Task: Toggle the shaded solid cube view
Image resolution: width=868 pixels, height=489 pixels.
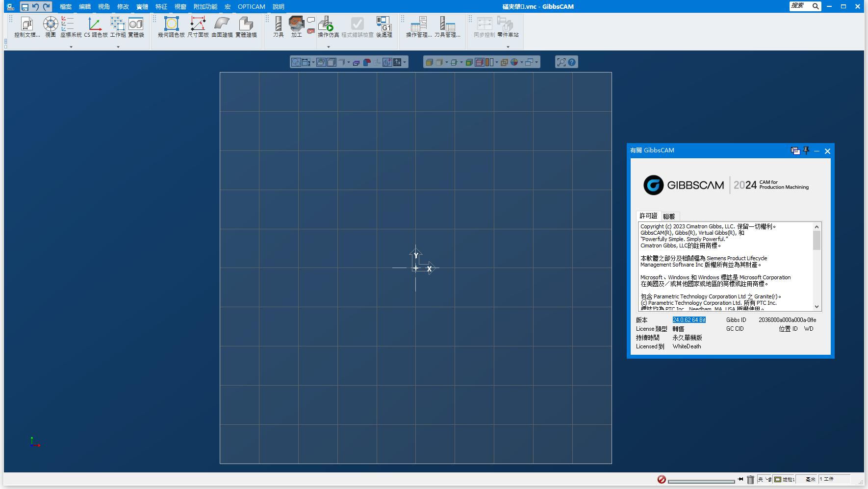Action: (429, 62)
